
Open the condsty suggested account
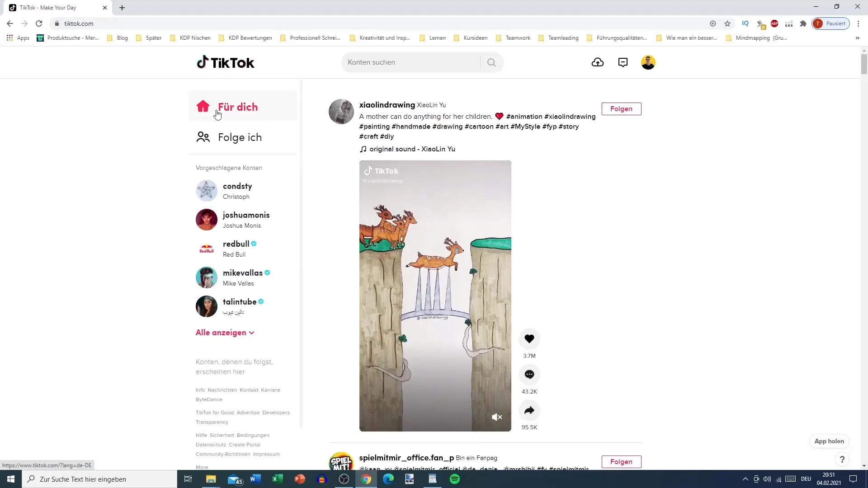[243, 191]
